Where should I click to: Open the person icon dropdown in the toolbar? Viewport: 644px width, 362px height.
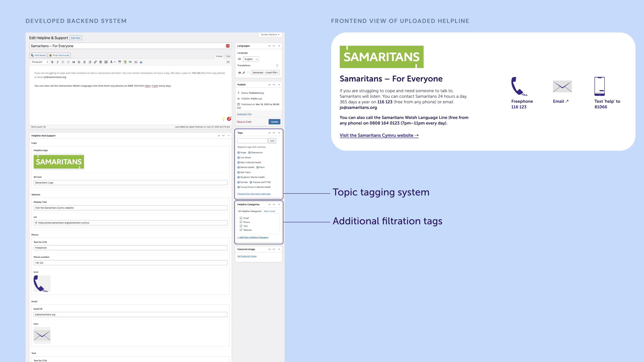tap(112, 62)
